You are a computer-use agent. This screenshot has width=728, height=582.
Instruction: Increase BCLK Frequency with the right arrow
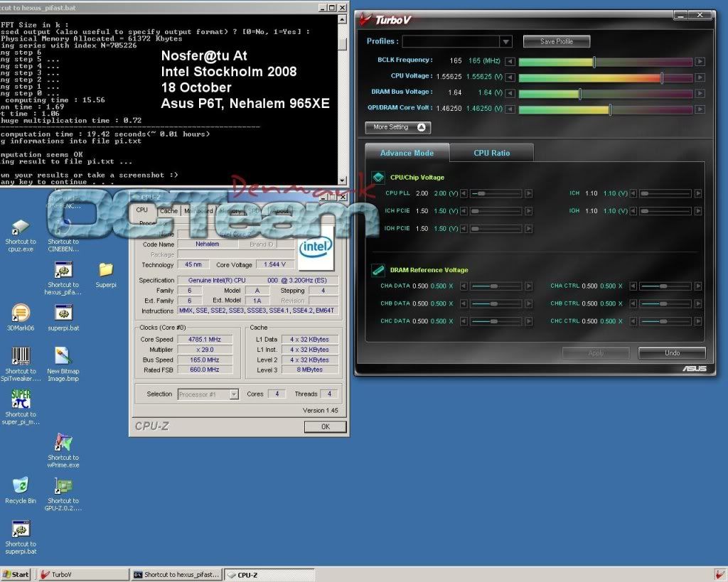coord(700,61)
